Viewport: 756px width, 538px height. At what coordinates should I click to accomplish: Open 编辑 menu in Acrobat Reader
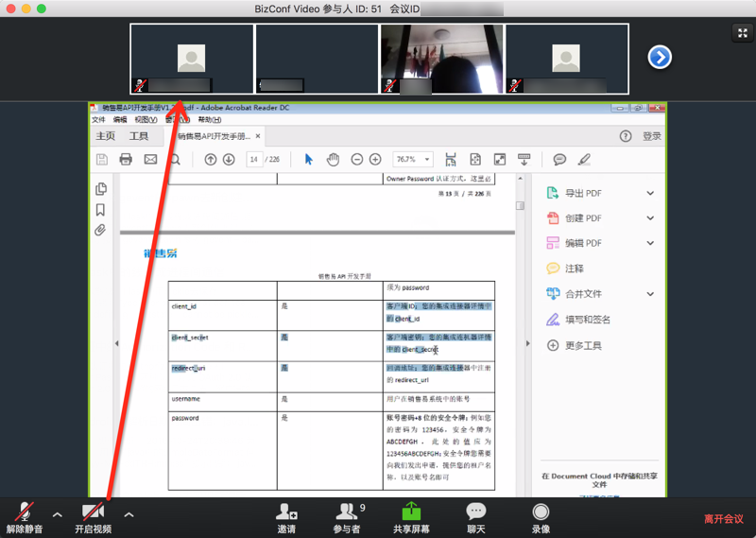(x=120, y=120)
